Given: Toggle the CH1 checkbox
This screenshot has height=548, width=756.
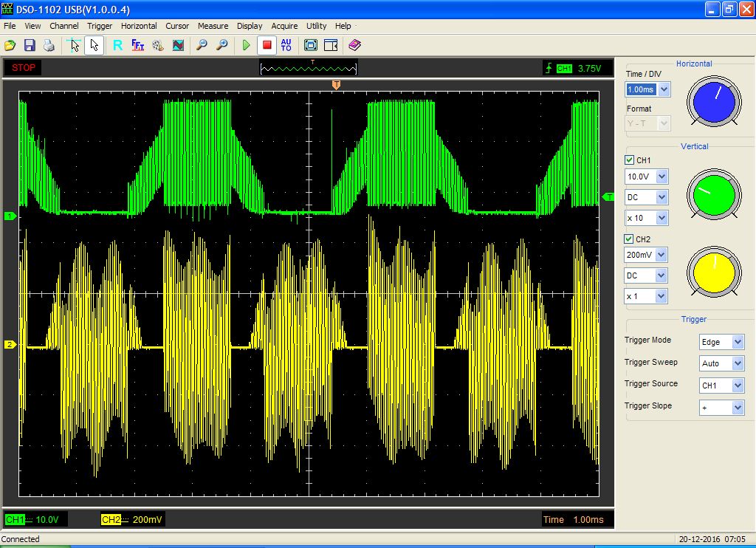Looking at the screenshot, I should (629, 160).
